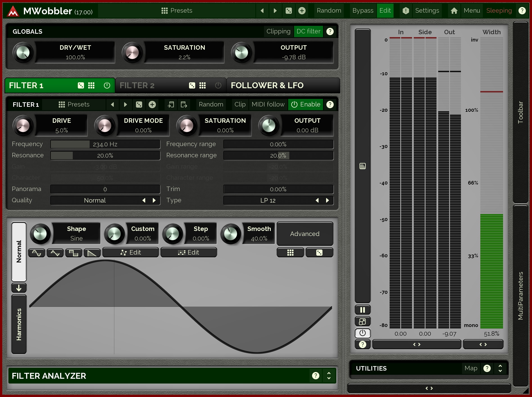Adjust the Frequency slider bar
The image size is (532, 397).
[105, 144]
